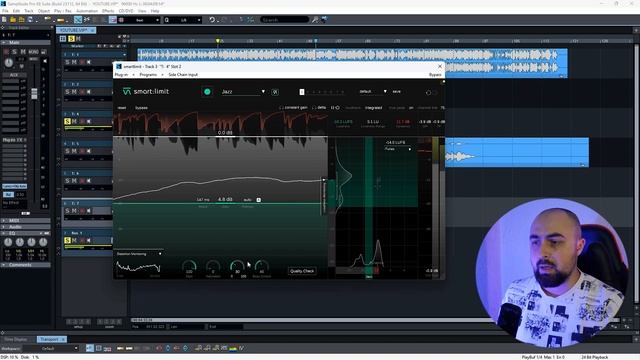Disable the active Solo on track 3
640x360 pixels.
click(x=67, y=121)
